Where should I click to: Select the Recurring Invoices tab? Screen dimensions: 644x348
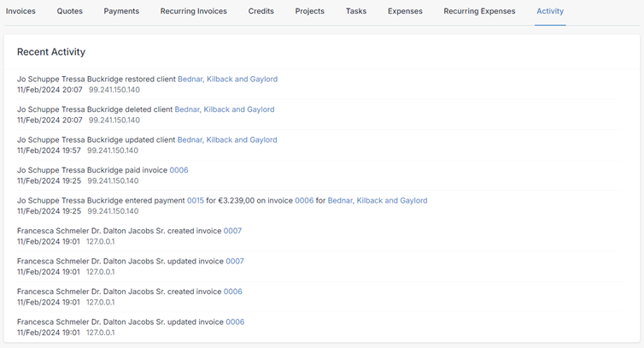(x=194, y=11)
